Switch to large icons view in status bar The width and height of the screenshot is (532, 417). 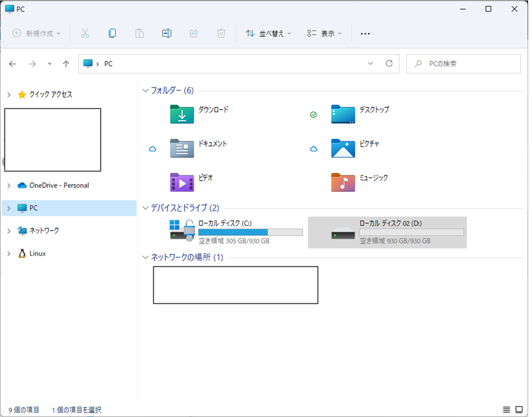pyautogui.click(x=519, y=410)
